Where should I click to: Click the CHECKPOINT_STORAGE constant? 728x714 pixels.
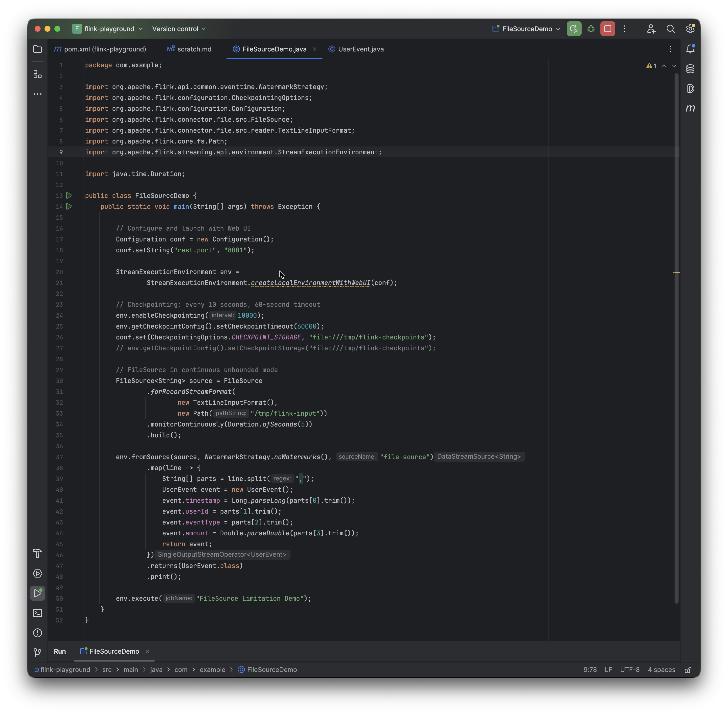click(x=266, y=337)
